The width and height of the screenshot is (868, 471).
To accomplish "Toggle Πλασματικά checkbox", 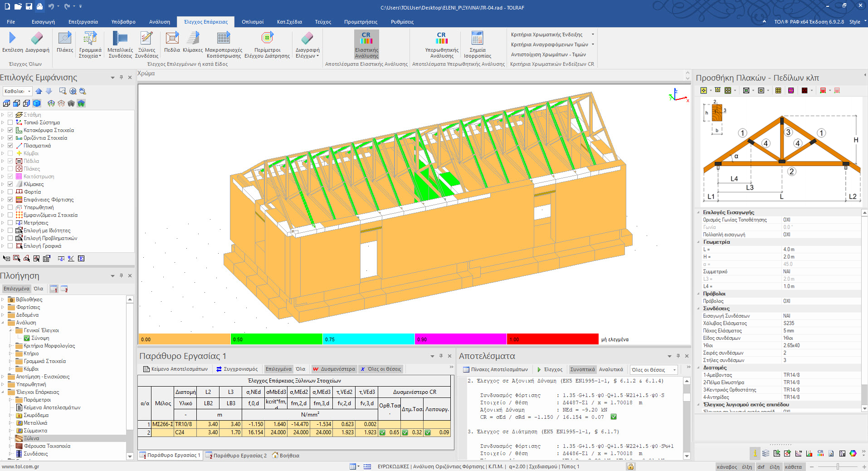I will 10,146.
